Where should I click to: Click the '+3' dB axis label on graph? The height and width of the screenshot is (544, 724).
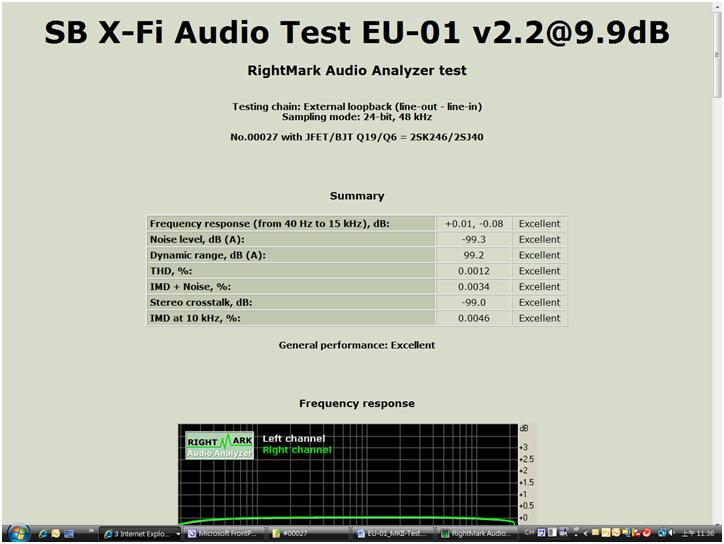pos(523,447)
